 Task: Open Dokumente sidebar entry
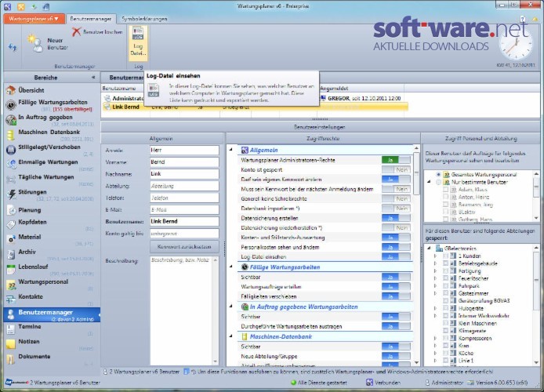[52, 359]
